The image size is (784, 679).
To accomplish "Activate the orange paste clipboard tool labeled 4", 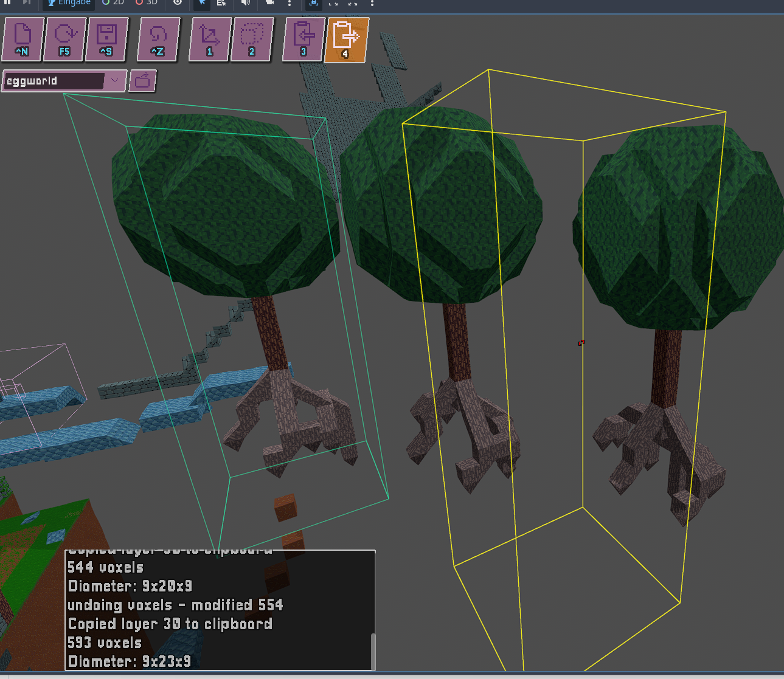I will click(x=346, y=40).
